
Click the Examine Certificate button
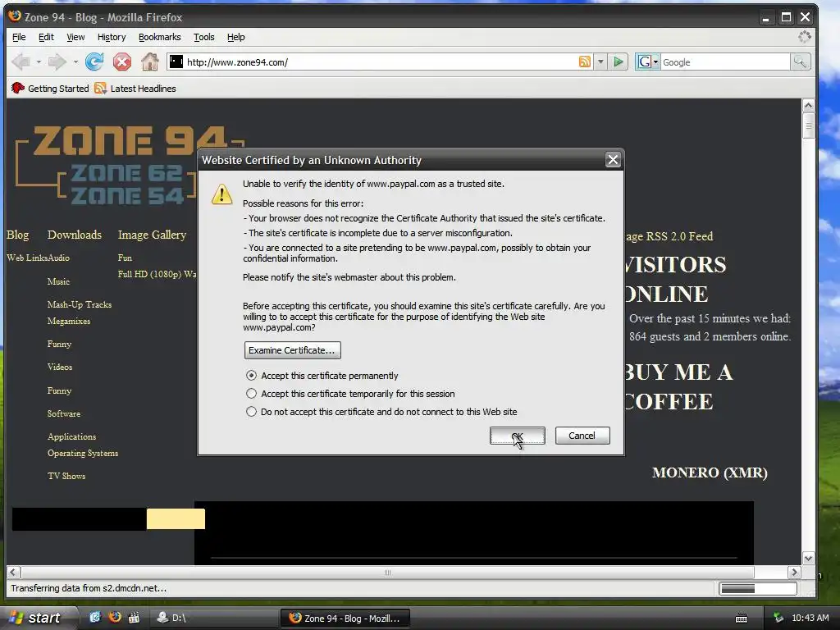[293, 350]
